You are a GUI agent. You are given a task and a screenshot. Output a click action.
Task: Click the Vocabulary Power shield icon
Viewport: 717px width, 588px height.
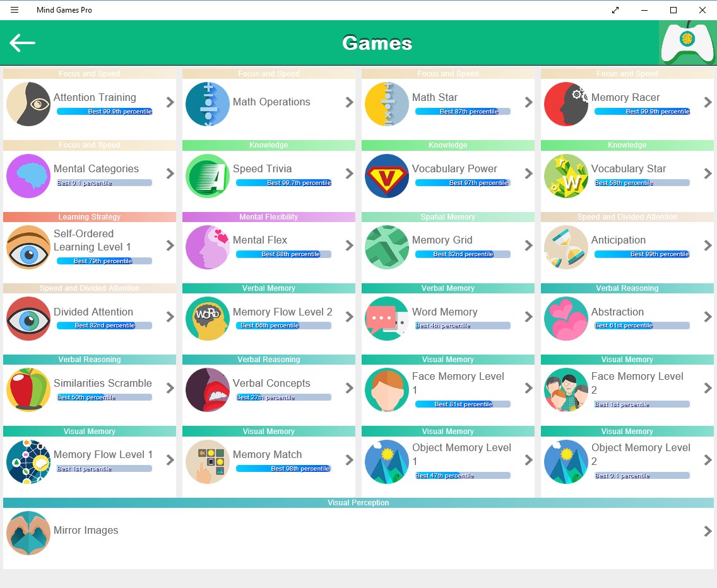pos(387,175)
